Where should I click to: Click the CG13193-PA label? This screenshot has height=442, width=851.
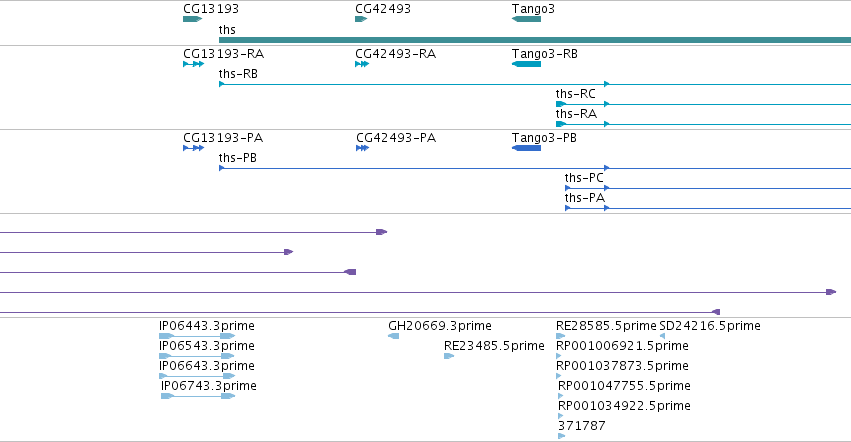(x=223, y=138)
